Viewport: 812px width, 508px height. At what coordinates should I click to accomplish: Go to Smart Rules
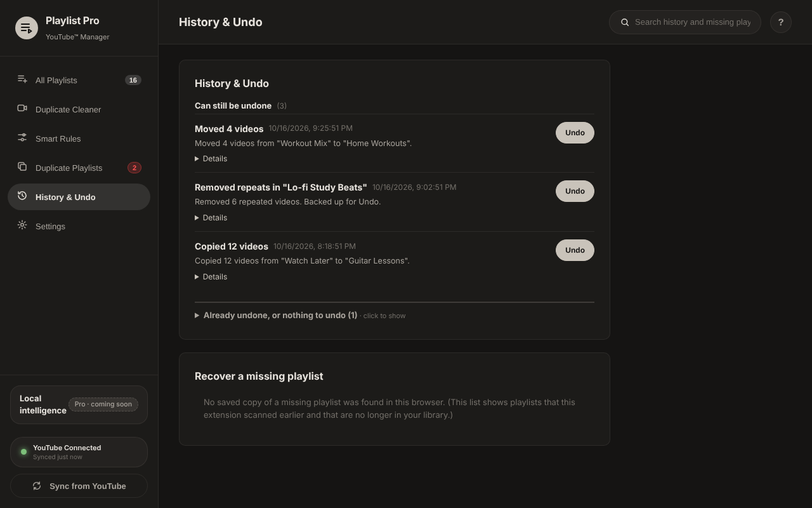pos(79,138)
